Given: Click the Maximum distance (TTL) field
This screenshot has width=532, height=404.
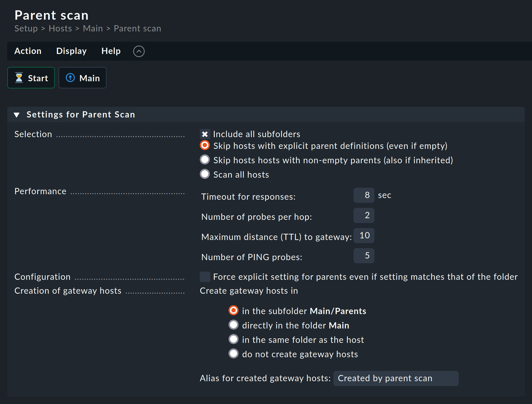Looking at the screenshot, I should (x=364, y=236).
